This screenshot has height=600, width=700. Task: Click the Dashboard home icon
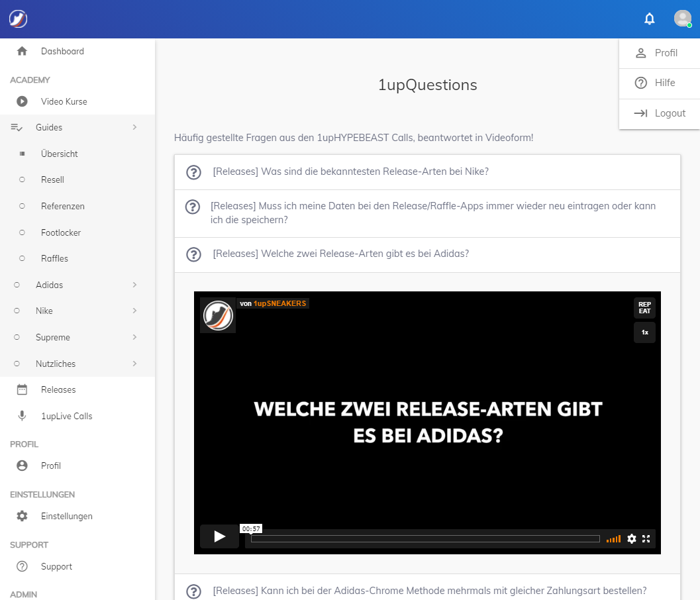coord(22,52)
